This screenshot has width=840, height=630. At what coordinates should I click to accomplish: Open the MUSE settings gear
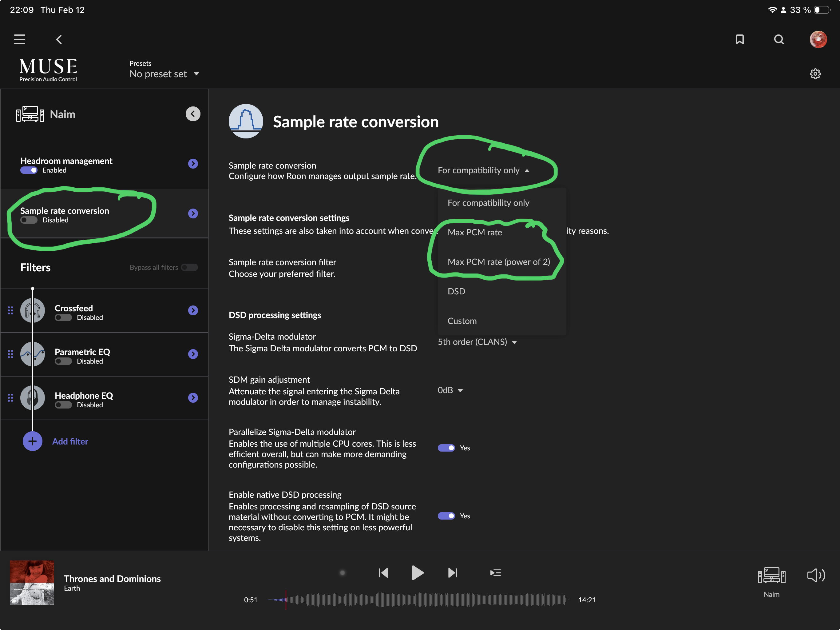click(x=815, y=74)
